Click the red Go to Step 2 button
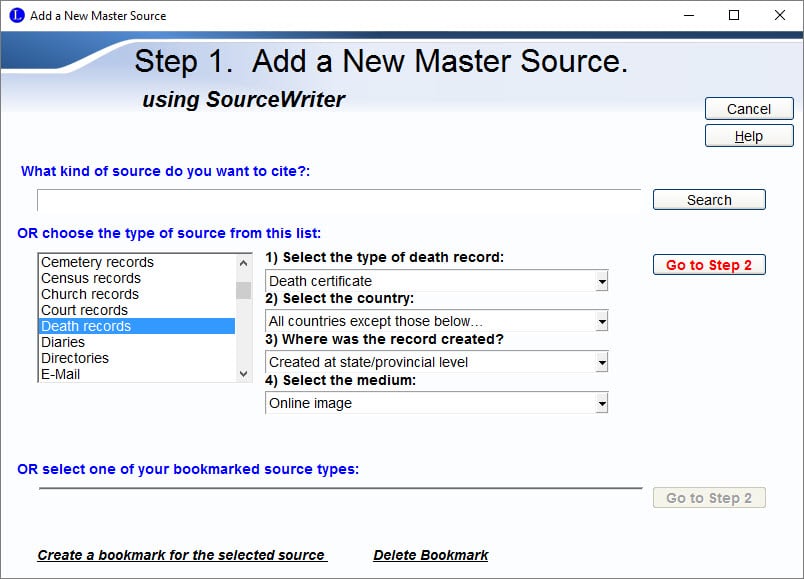 click(709, 265)
